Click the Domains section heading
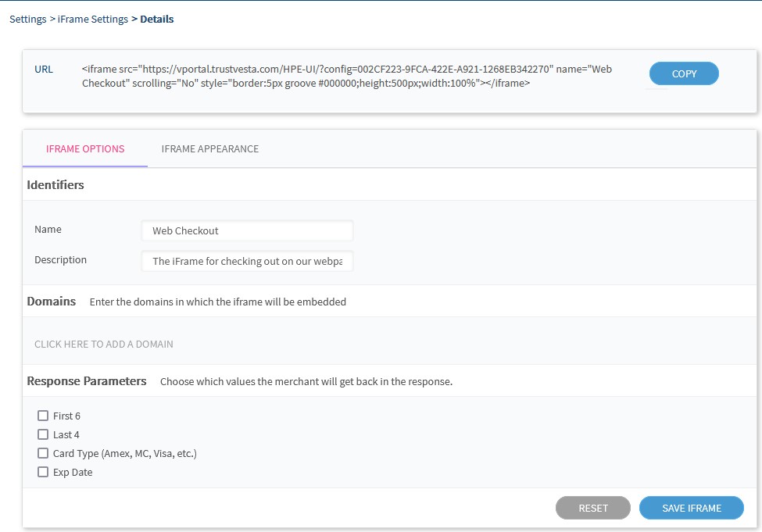Screen dimensions: 762x532 (x=52, y=302)
